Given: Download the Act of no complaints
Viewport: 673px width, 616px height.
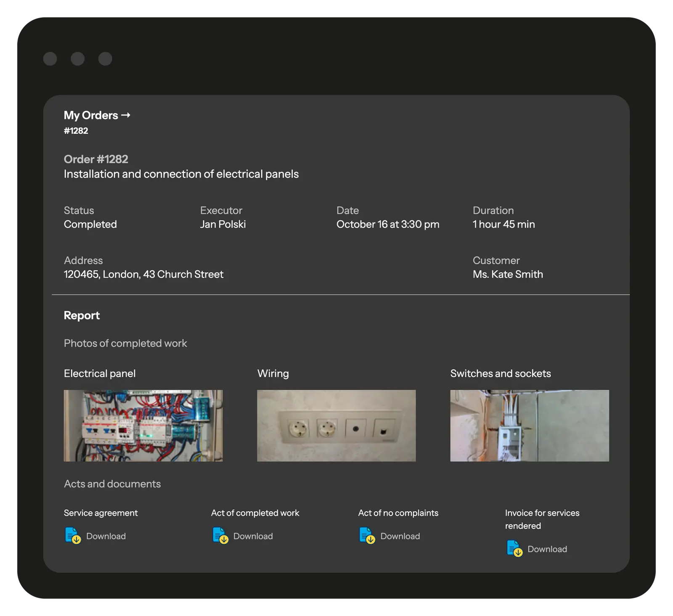Looking at the screenshot, I should [x=400, y=536].
